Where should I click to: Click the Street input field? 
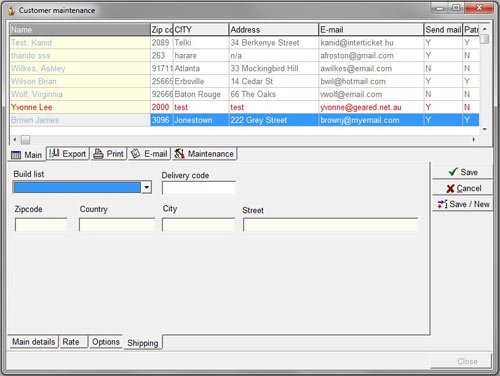330,225
